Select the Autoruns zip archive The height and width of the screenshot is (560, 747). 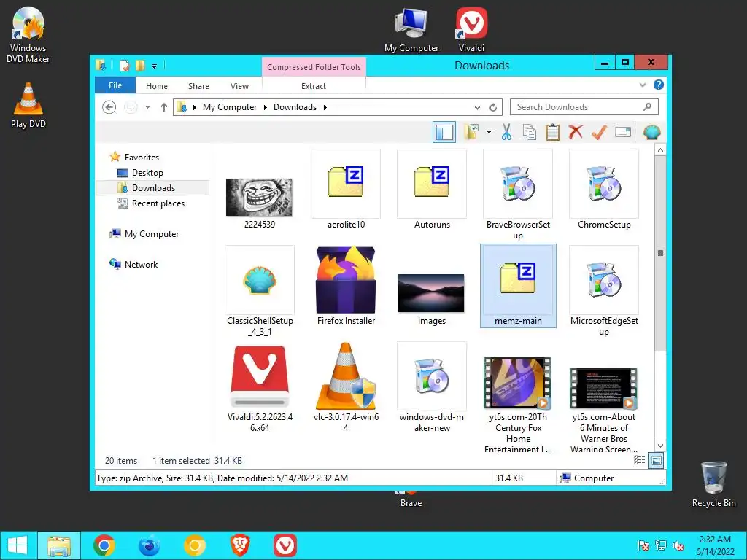click(x=432, y=190)
